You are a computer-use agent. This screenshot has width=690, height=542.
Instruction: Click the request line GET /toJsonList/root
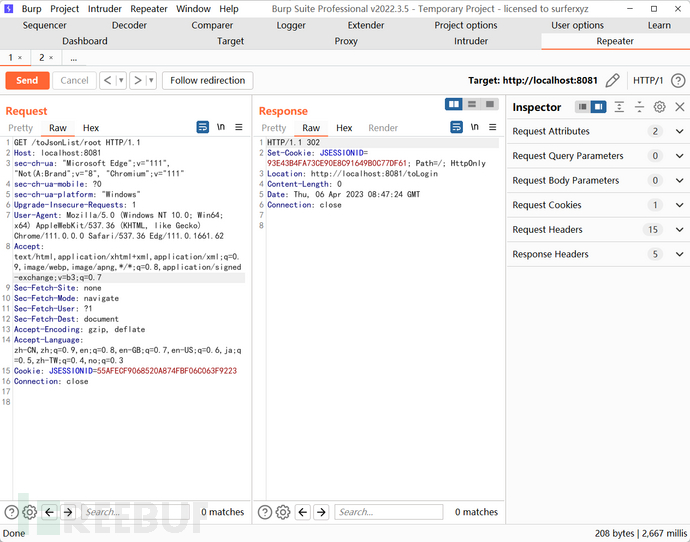pyautogui.click(x=77, y=143)
